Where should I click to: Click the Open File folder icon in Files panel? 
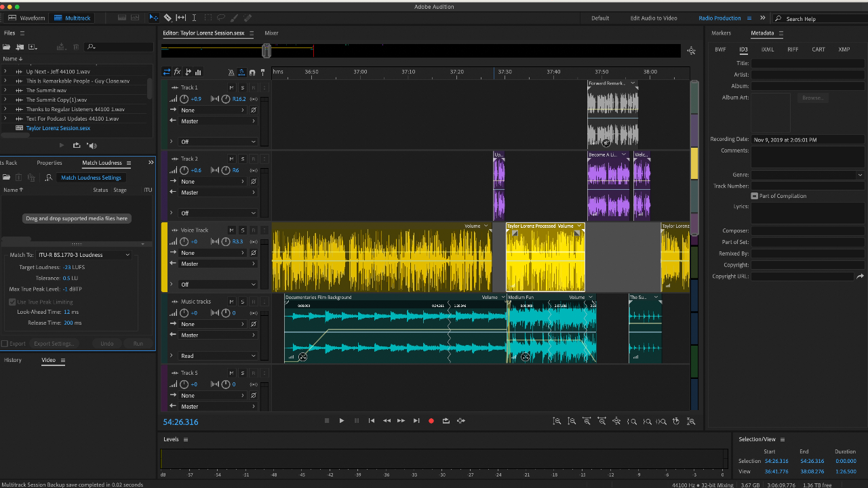point(7,47)
